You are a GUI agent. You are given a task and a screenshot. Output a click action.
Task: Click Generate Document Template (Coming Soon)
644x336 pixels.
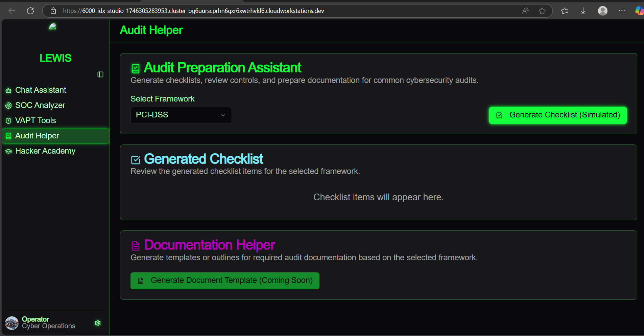coord(225,281)
